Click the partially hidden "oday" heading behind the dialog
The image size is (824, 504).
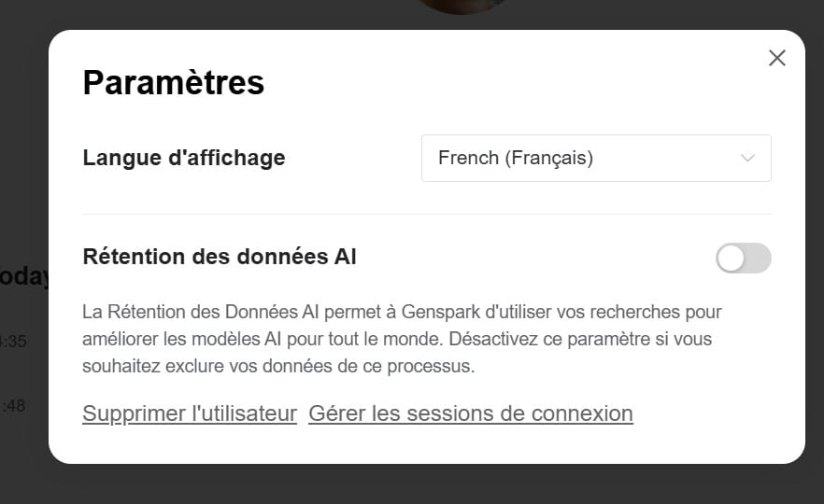click(x=24, y=277)
